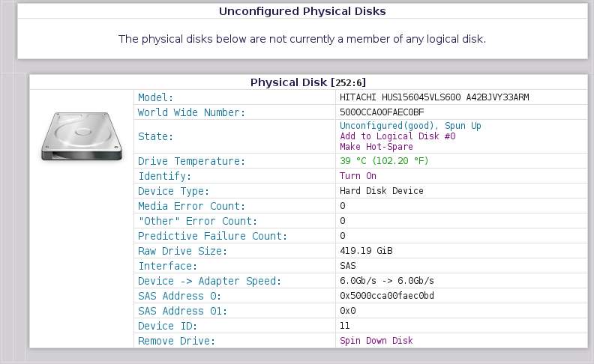
Task: Click the '6.0Gb/s -> 6.0Gb/s' speed value
Action: tap(387, 281)
